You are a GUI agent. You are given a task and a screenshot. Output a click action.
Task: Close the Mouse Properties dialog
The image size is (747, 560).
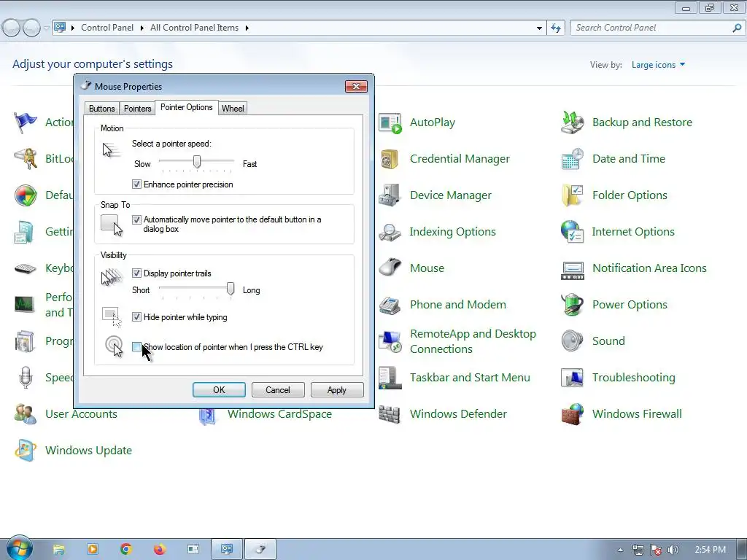356,87
